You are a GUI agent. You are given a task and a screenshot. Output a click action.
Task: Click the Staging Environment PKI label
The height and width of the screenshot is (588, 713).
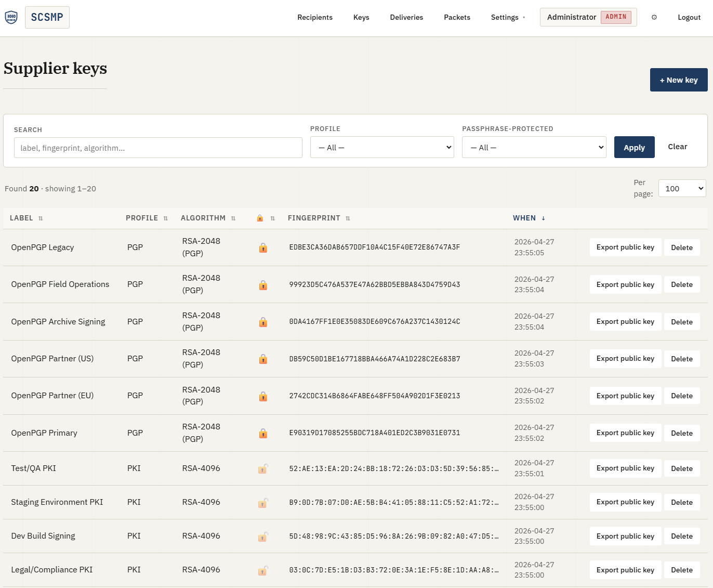pyautogui.click(x=57, y=502)
